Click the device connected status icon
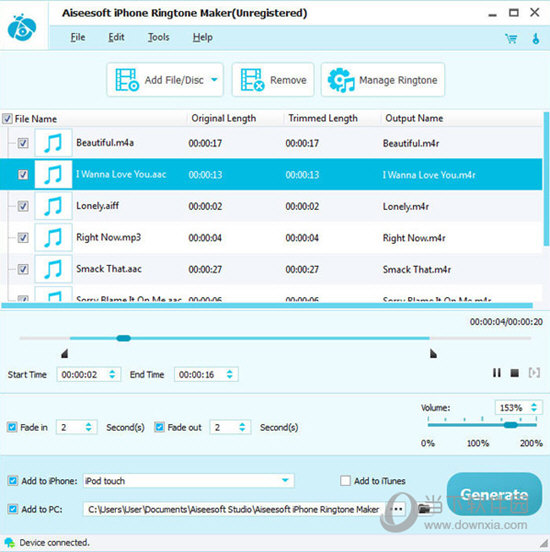This screenshot has height=552, width=550. pos(10,542)
